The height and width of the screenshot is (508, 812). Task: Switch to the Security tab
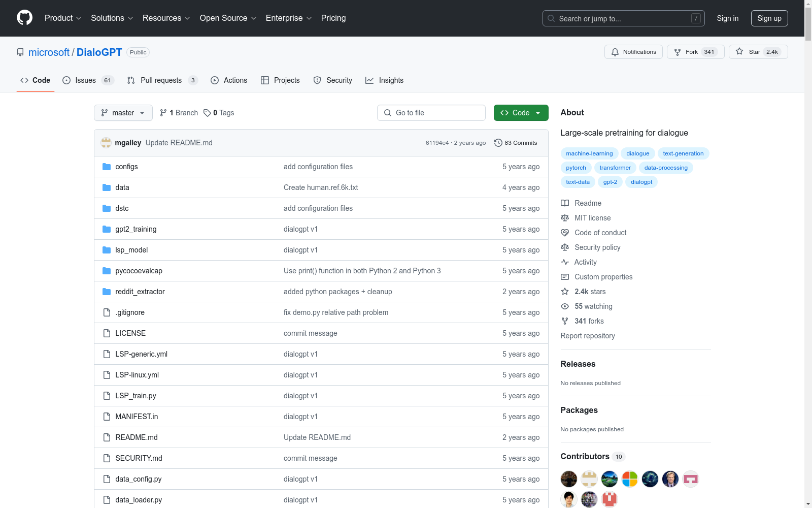pos(333,80)
